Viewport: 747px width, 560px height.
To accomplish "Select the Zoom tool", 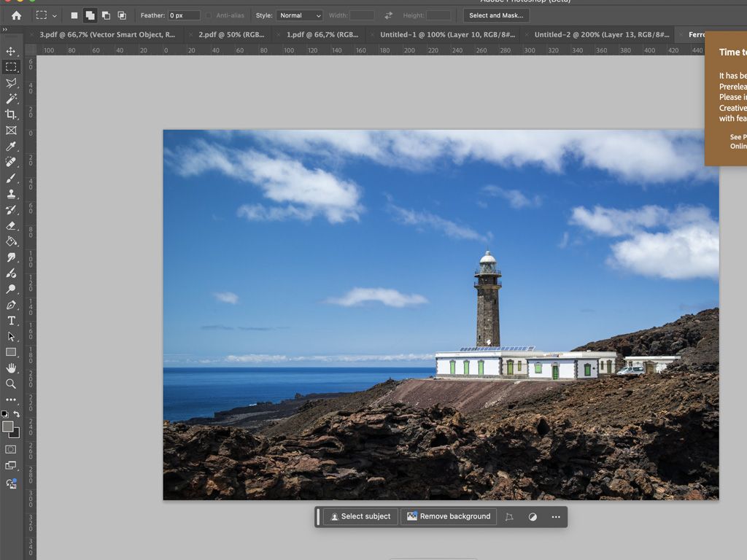I will [x=11, y=384].
